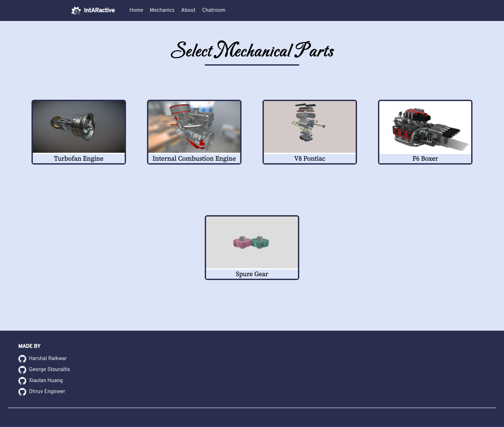Open Internal Combustion Engine model image
This screenshot has height=427, width=504.
pos(194,127)
